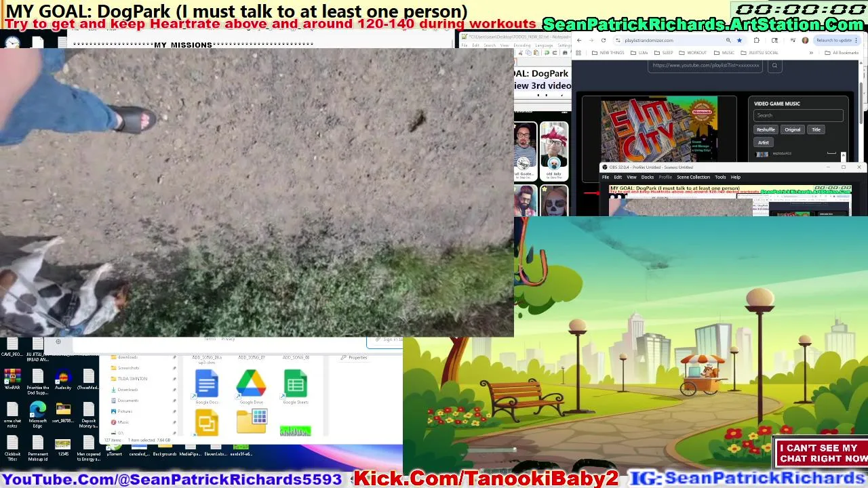This screenshot has height=488, width=868.
Task: Open the Chrome profile avatar
Action: [x=806, y=40]
